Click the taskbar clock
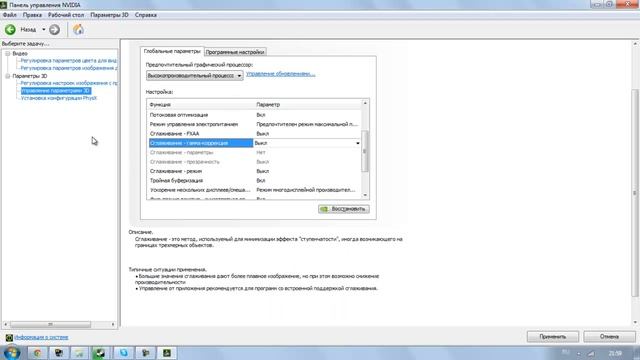Screen dimensions: 640x360 (x=615, y=353)
